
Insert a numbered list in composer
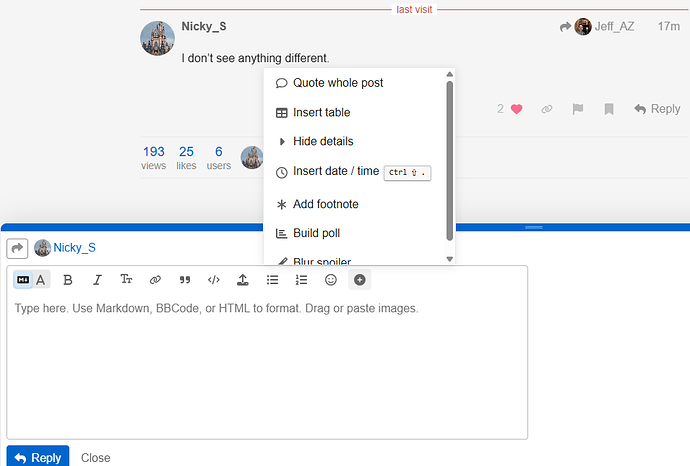(x=301, y=280)
